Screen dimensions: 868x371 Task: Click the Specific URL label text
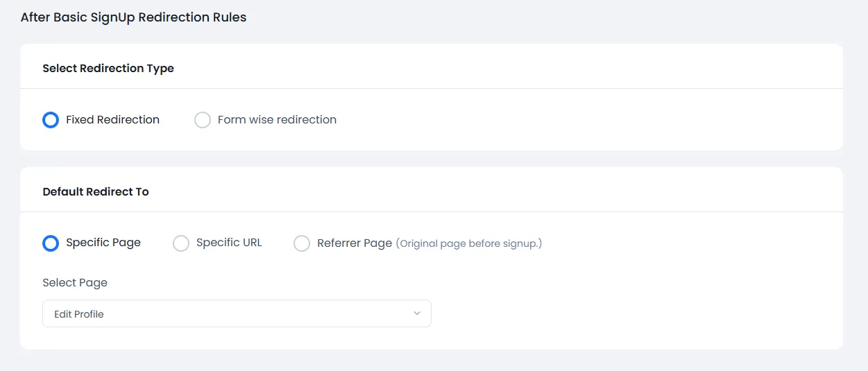point(229,243)
